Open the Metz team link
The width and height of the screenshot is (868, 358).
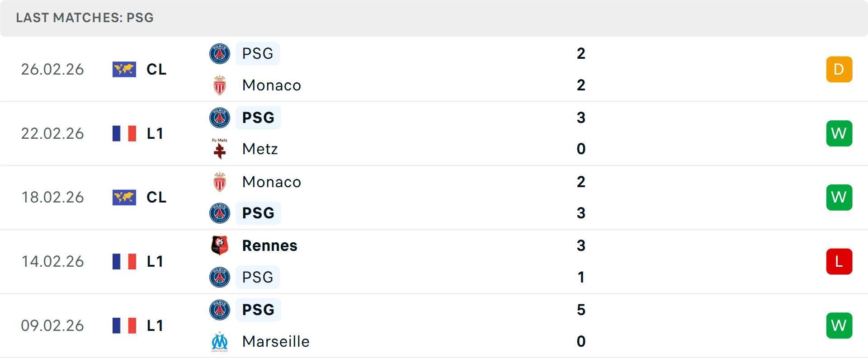tap(260, 149)
